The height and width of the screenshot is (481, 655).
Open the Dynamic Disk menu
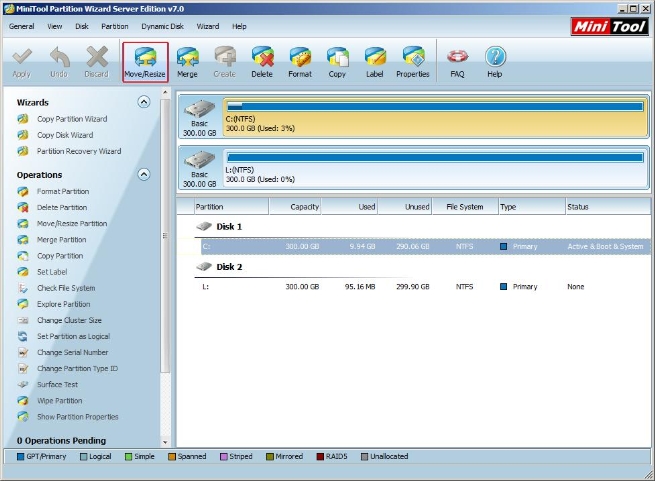point(162,26)
